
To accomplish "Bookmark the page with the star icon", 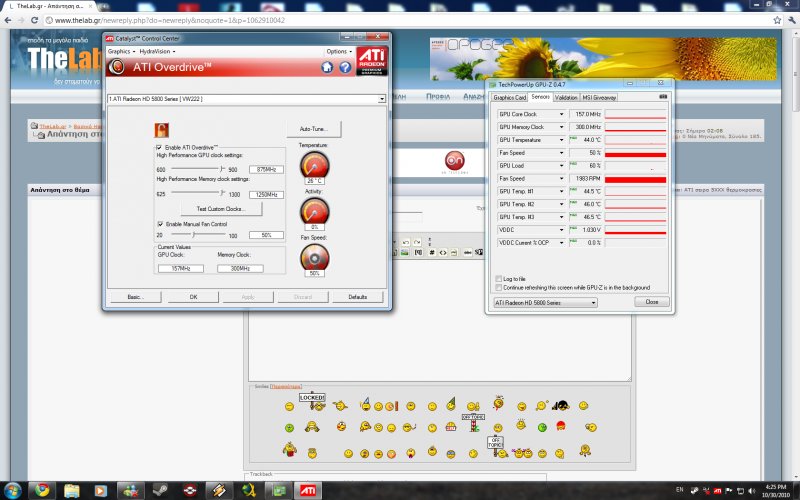I will click(x=777, y=20).
